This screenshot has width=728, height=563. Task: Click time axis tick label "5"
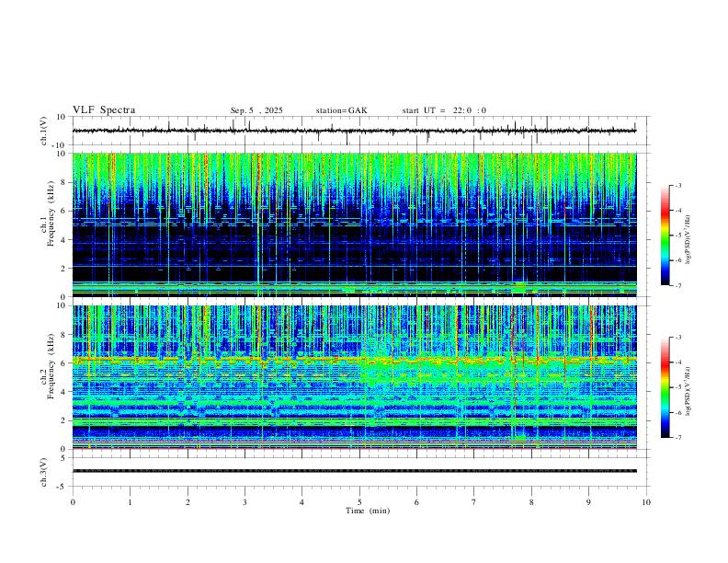pos(359,502)
